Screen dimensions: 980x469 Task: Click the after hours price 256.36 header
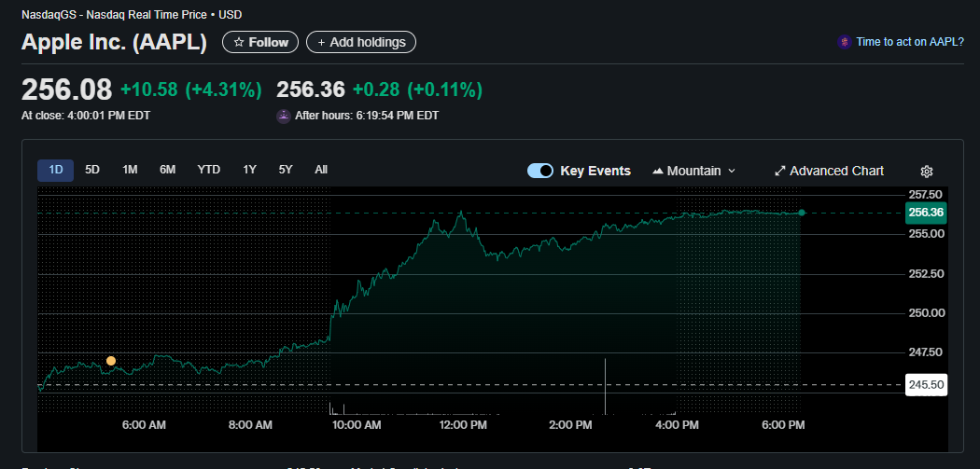tap(311, 90)
